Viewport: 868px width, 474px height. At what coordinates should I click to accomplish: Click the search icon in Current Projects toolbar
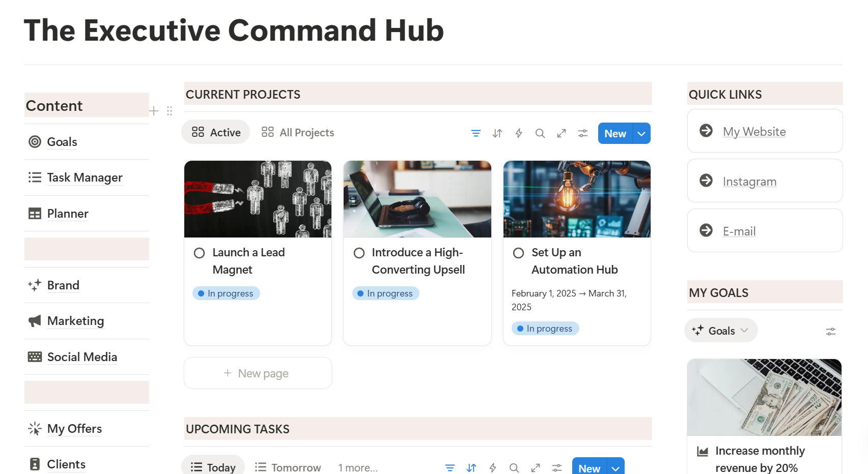pos(540,133)
